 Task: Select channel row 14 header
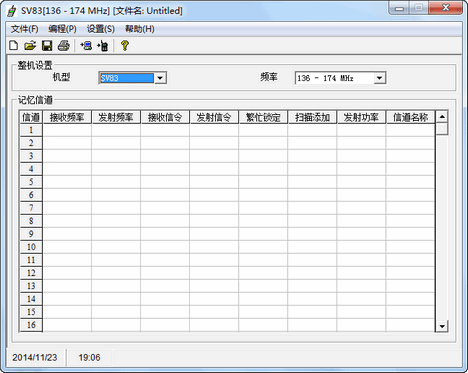coord(31,299)
